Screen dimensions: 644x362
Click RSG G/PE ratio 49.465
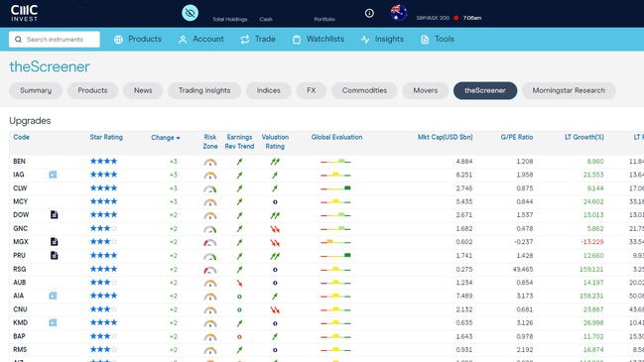pos(523,269)
